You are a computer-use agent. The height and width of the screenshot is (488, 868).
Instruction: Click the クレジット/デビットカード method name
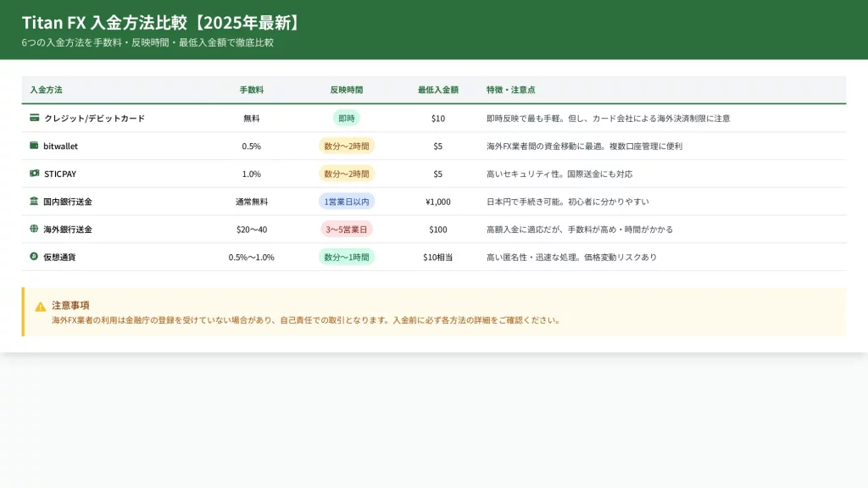click(94, 119)
